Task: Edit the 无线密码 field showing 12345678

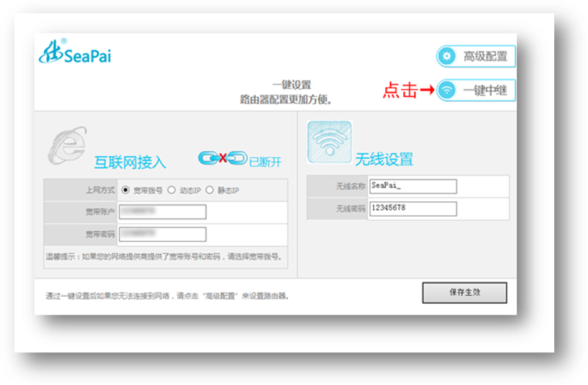Action: [413, 209]
